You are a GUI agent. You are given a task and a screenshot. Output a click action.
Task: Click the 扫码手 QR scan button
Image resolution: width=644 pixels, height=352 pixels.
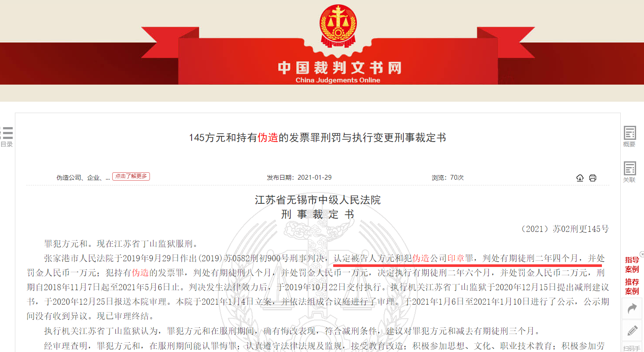(x=632, y=347)
